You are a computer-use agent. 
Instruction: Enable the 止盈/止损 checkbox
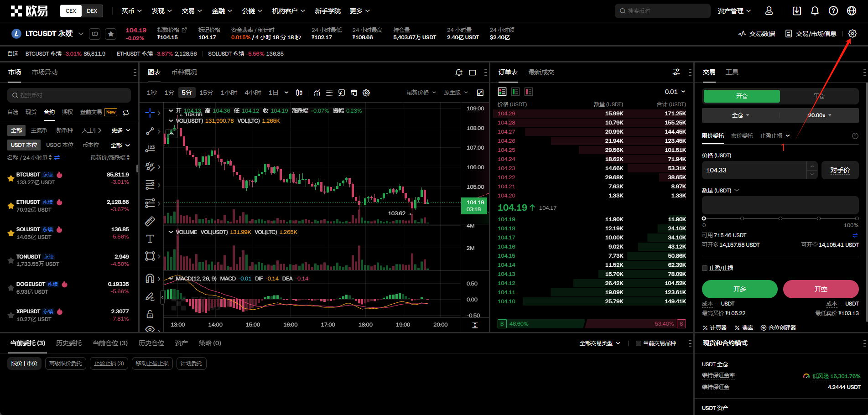pyautogui.click(x=705, y=268)
